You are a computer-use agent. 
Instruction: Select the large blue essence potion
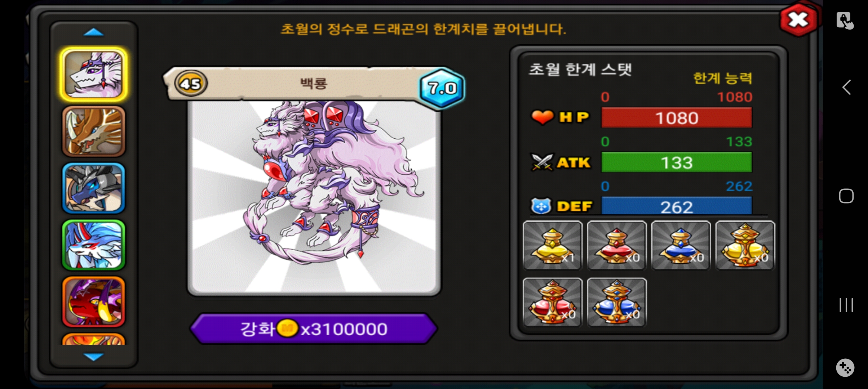[616, 302]
